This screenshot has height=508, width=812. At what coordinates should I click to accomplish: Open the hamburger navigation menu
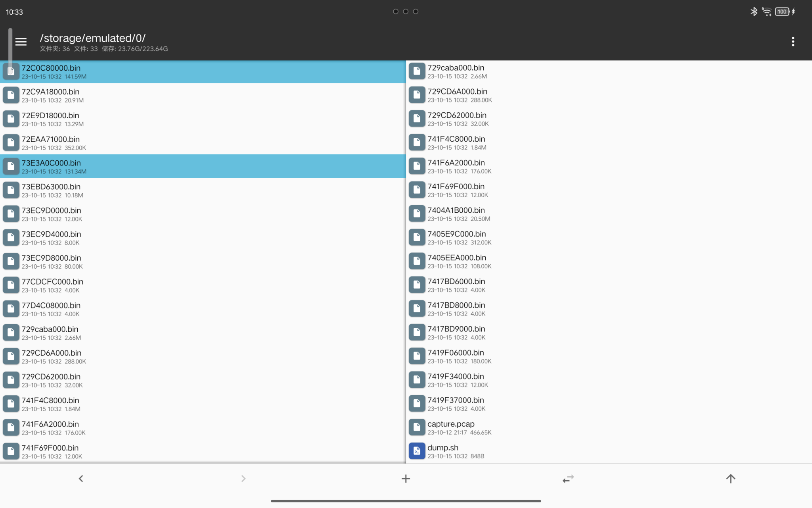21,42
